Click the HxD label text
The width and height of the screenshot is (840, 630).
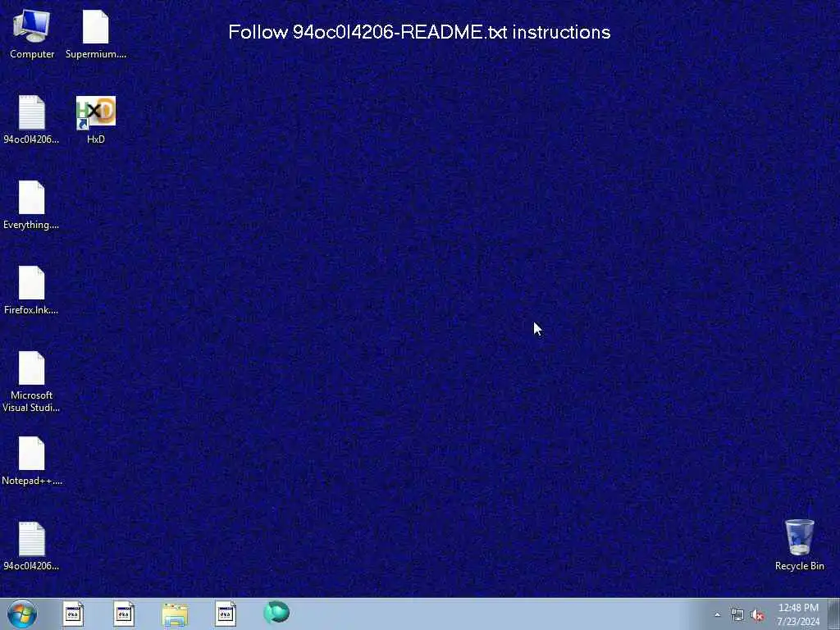(x=96, y=139)
